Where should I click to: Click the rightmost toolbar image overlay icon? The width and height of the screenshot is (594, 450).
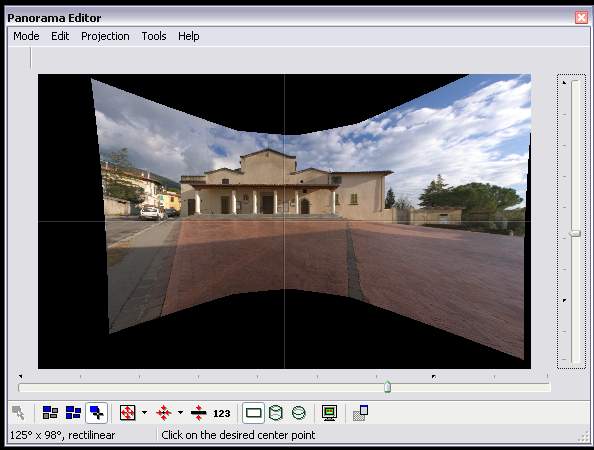coord(360,412)
